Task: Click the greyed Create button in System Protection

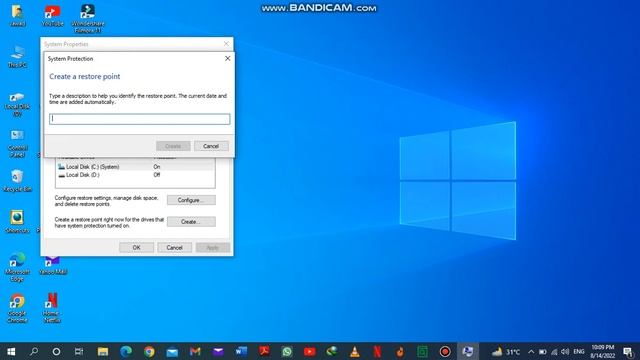Action: [x=173, y=146]
